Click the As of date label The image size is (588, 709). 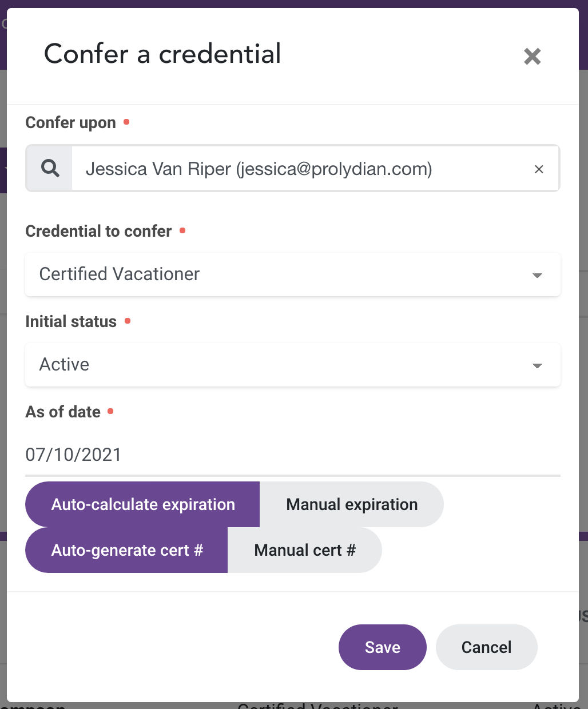coord(63,412)
